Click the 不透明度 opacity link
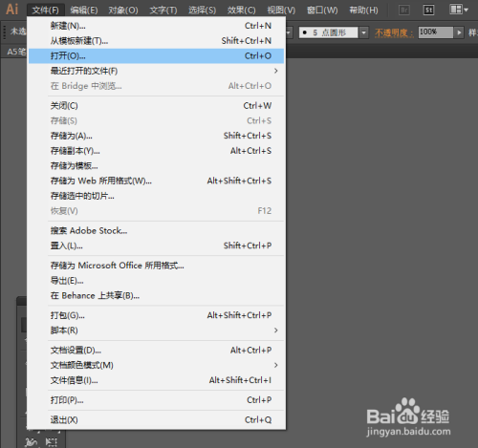Viewport: 478px width, 448px height. pos(394,32)
